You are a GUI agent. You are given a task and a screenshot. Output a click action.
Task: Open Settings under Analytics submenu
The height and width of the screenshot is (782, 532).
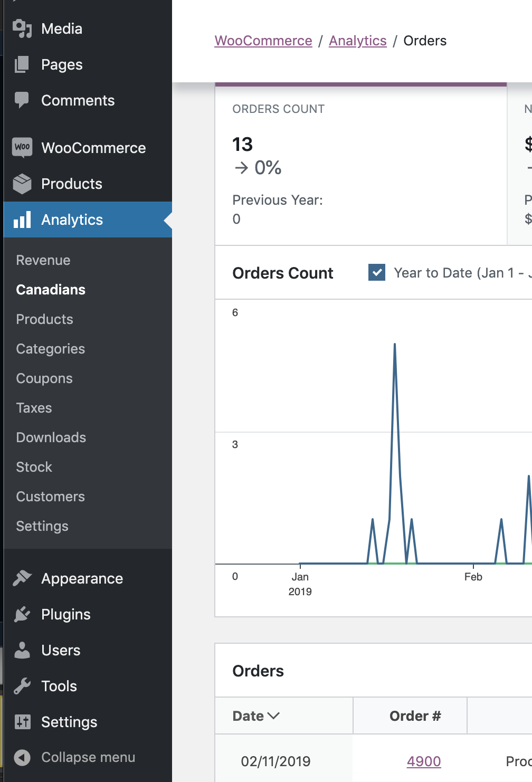(x=42, y=526)
